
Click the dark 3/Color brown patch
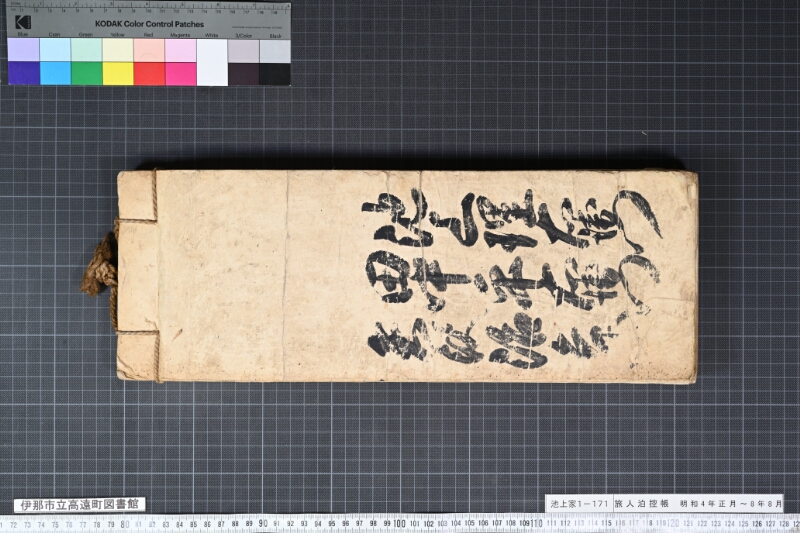pos(243,73)
